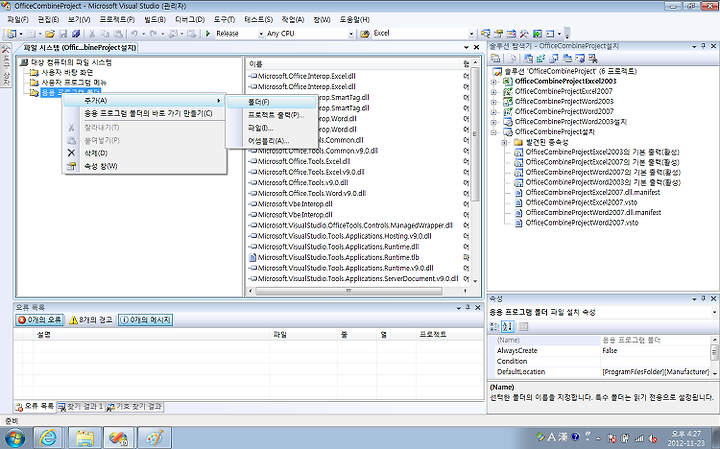The image size is (720, 449).
Task: Switch to the 찾기 결과 1 tab
Action: 81,407
